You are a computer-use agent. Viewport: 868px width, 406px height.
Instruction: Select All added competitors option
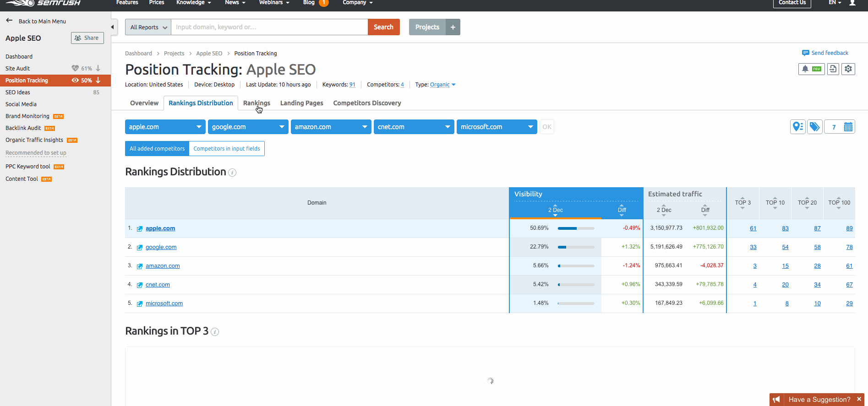(x=157, y=148)
